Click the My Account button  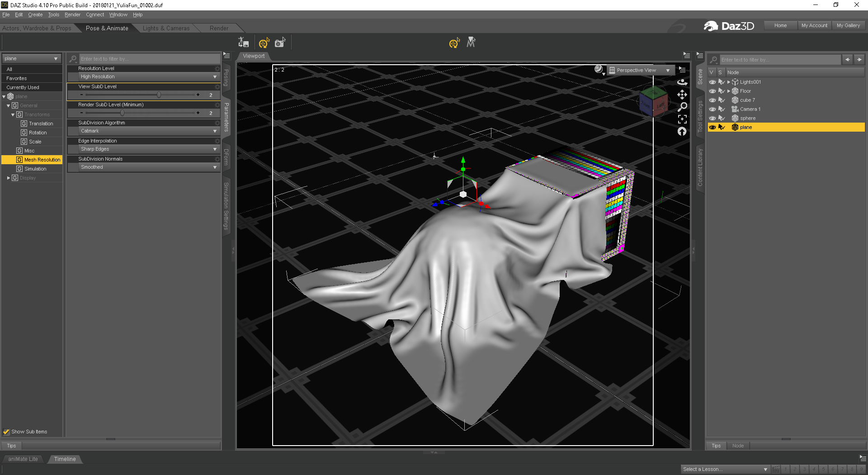coord(814,25)
